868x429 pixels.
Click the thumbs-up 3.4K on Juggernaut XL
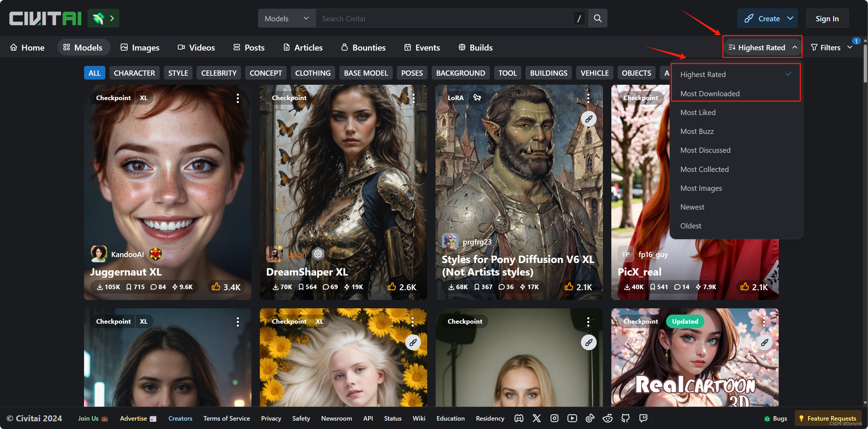(226, 287)
